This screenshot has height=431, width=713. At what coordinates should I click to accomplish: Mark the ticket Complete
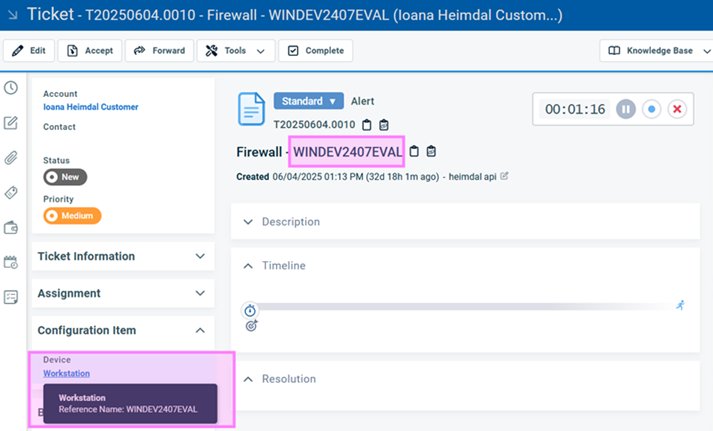pos(316,50)
